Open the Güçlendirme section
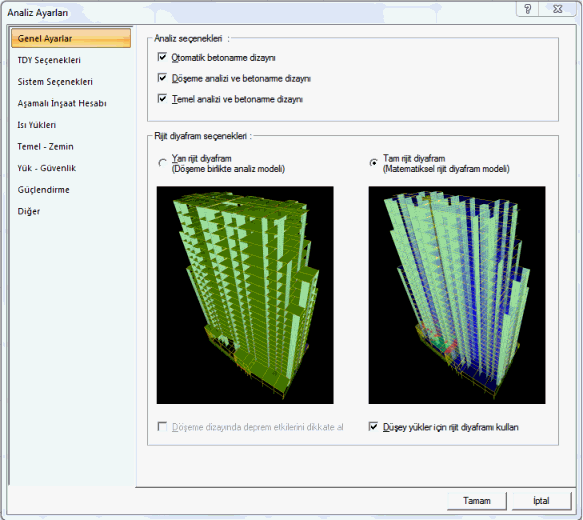Screen dimensions: 583x520 coord(44,190)
